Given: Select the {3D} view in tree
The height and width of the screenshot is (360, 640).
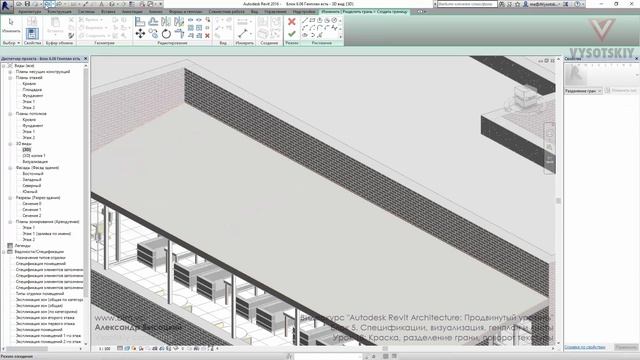Looking at the screenshot, I should tap(27, 150).
